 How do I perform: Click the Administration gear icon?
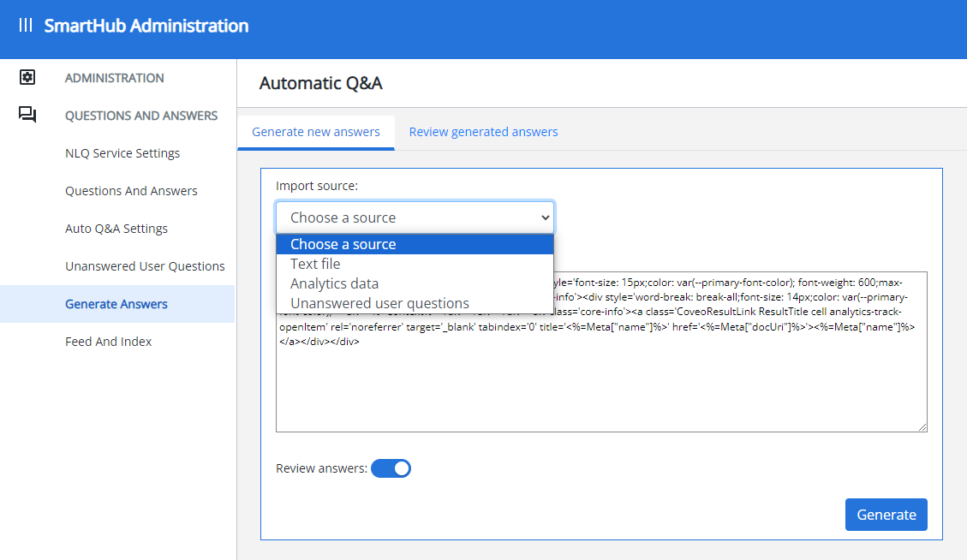pyautogui.click(x=27, y=78)
